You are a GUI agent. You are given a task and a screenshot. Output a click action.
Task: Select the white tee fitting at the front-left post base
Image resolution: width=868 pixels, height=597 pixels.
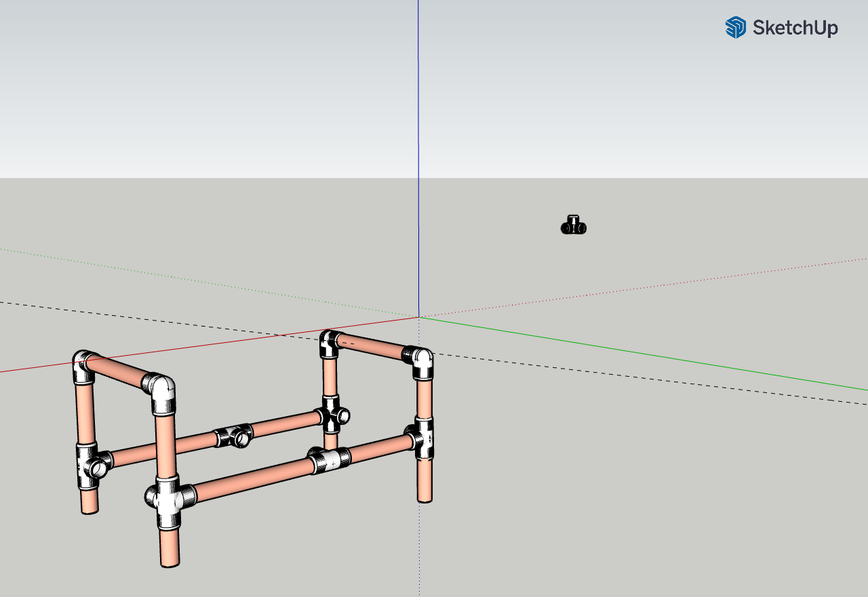click(x=167, y=501)
